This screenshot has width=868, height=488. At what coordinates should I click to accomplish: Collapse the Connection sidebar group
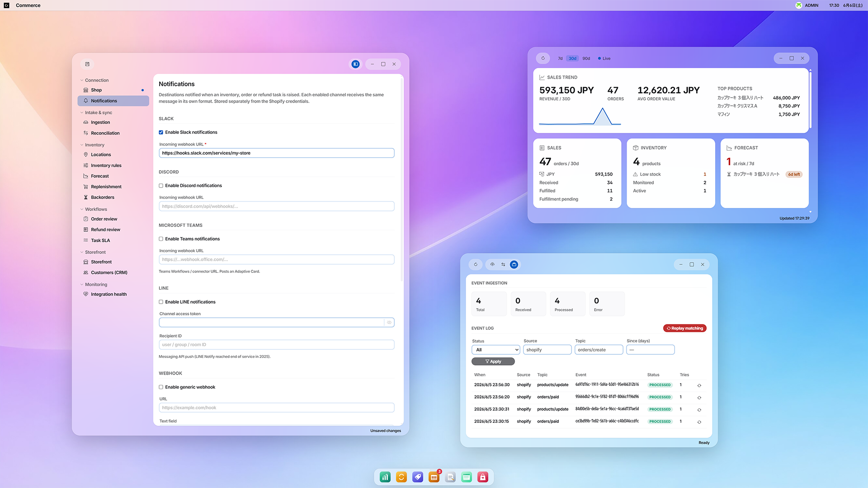[94, 80]
